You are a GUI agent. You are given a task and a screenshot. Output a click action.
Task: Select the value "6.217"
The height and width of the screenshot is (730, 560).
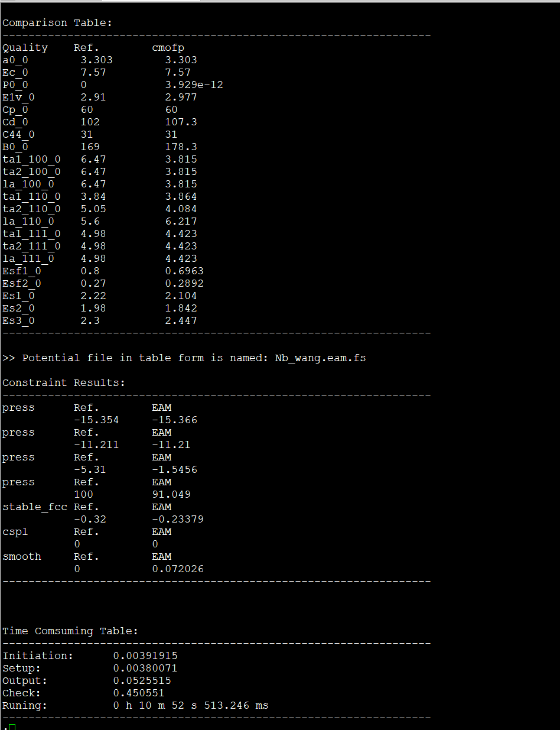click(181, 222)
